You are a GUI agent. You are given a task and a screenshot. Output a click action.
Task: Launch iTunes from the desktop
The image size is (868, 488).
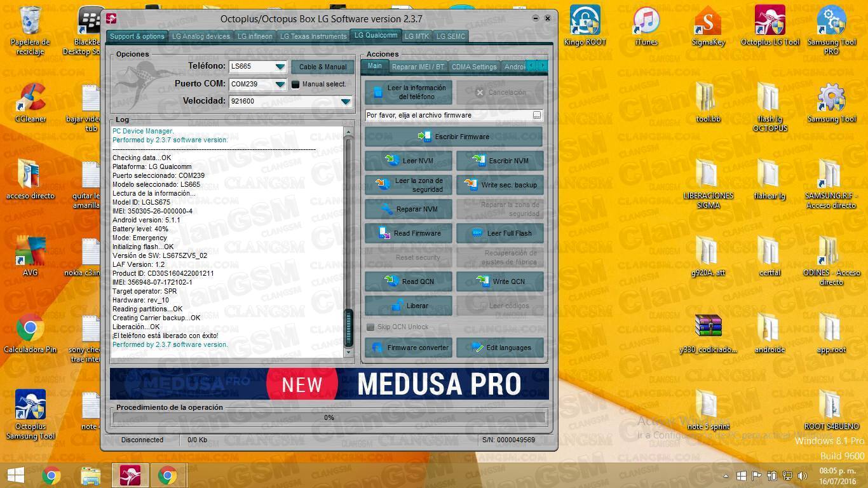[x=646, y=25]
